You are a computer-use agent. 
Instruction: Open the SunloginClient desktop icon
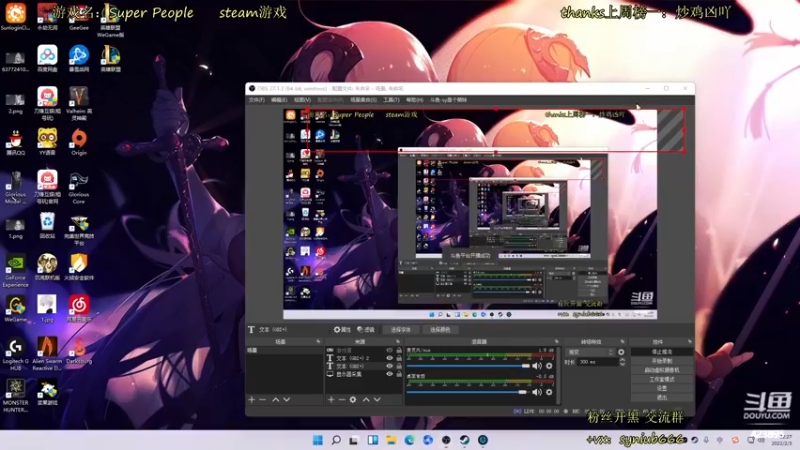click(15, 15)
